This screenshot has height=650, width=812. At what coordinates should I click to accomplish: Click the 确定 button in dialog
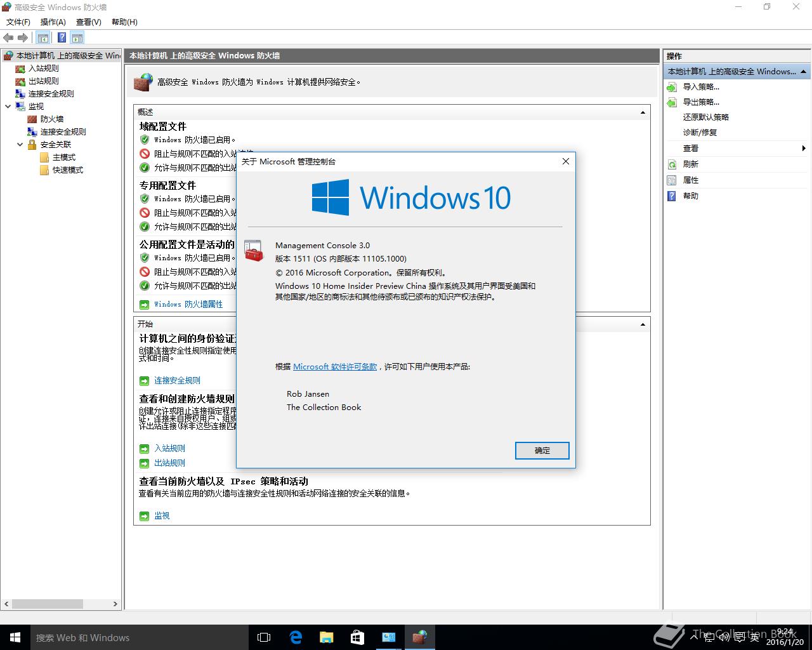542,451
